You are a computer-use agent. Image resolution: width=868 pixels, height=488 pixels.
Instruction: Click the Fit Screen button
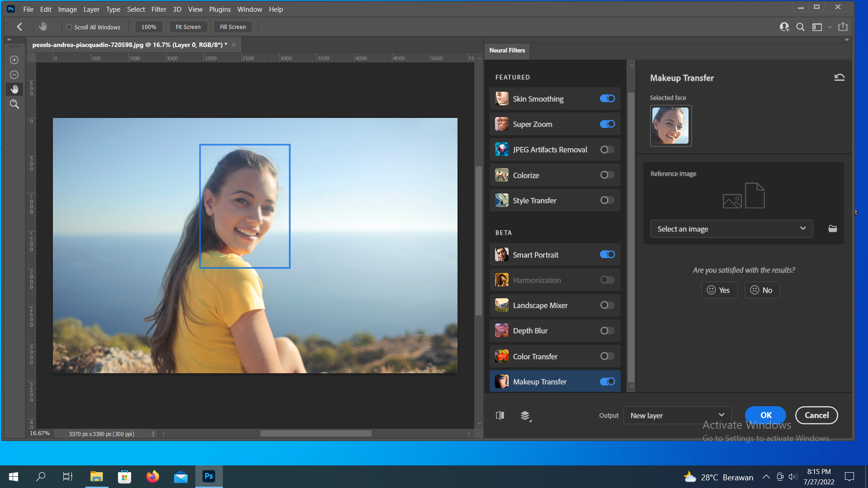(x=188, y=27)
